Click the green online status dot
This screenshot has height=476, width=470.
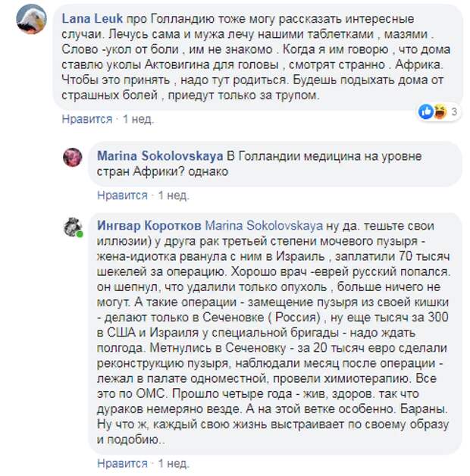(x=80, y=234)
